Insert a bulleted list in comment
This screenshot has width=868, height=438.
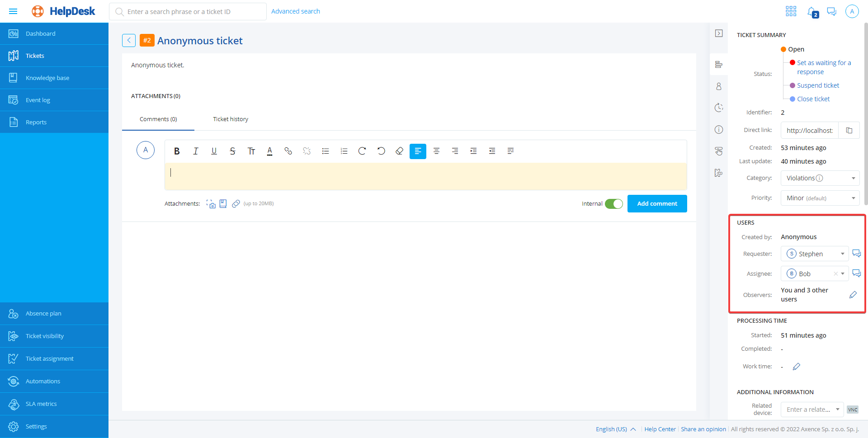pyautogui.click(x=325, y=151)
